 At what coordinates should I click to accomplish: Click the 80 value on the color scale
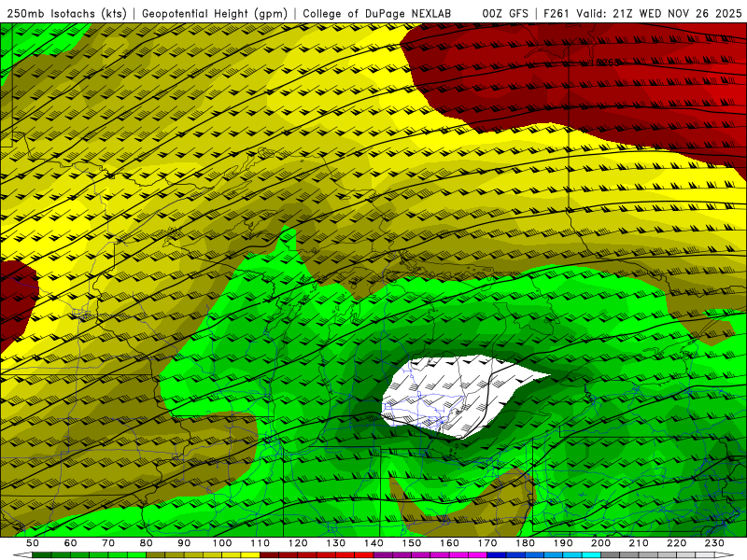pyautogui.click(x=147, y=543)
